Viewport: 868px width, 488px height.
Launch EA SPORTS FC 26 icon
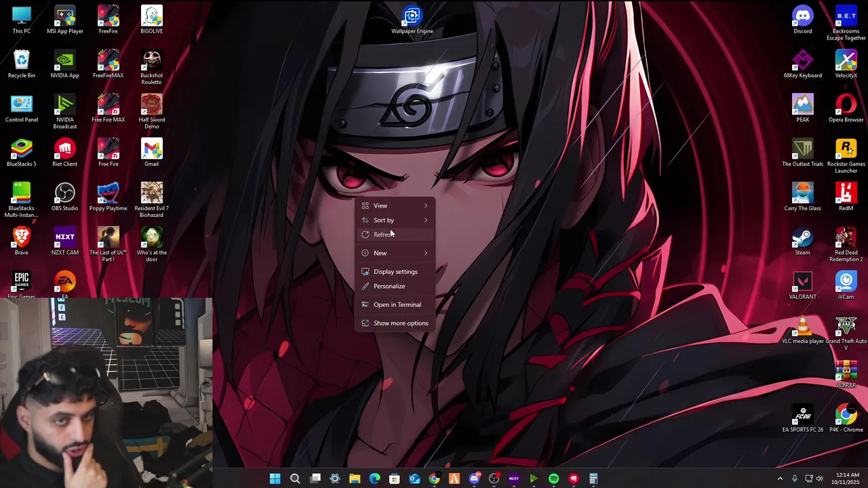coord(803,418)
